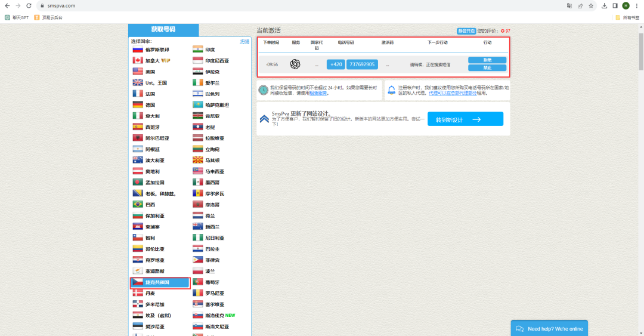The width and height of the screenshot is (644, 336).
Task: Click the Brazil flag next to 巴西
Action: pyautogui.click(x=138, y=204)
